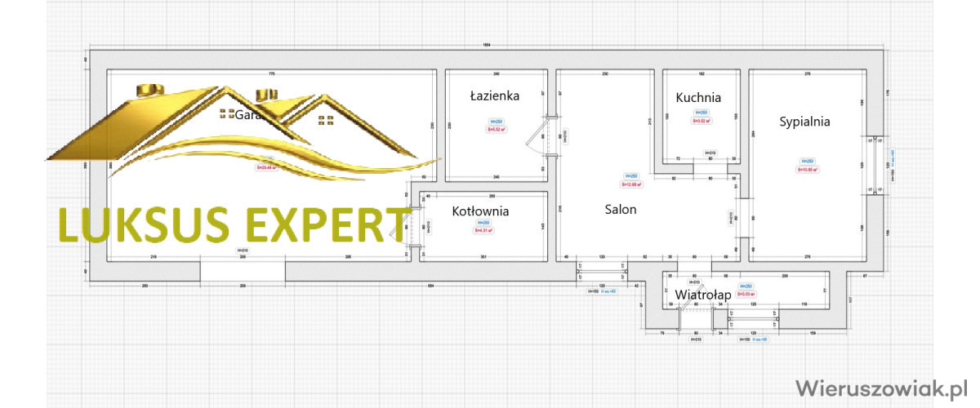The height and width of the screenshot is (408, 980).
Task: Click the Sypialnia blue H=250 height tag
Action: point(808,161)
